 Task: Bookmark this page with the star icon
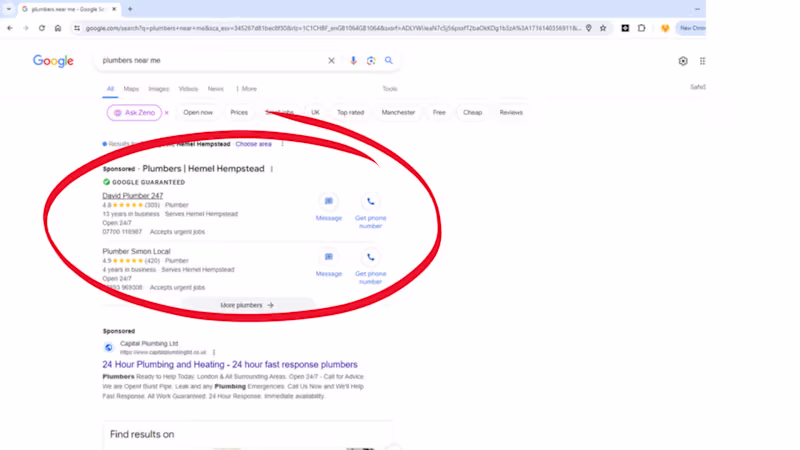[603, 28]
